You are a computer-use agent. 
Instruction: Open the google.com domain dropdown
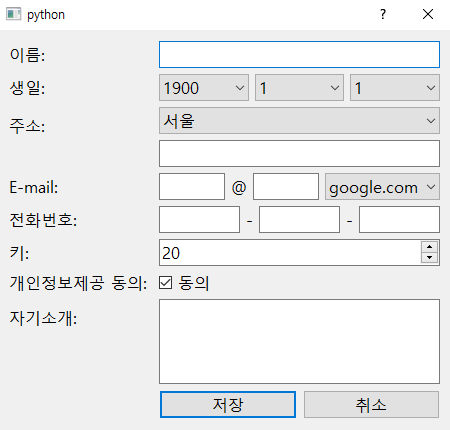pyautogui.click(x=382, y=187)
